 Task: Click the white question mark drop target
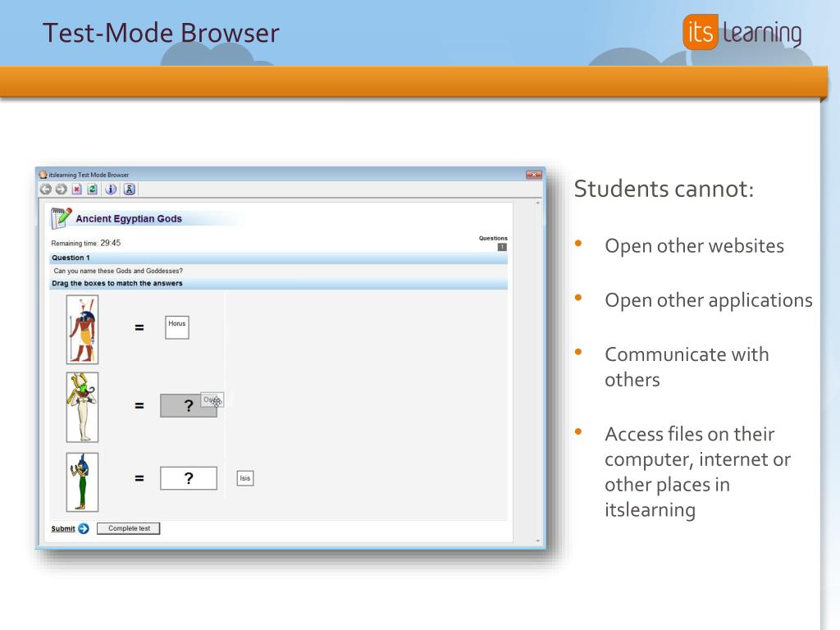pos(189,478)
